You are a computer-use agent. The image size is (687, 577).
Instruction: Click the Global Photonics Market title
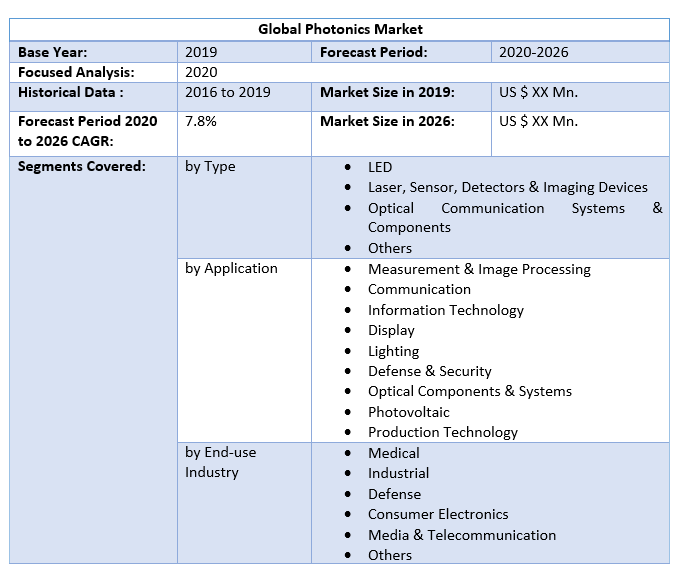[x=340, y=29]
